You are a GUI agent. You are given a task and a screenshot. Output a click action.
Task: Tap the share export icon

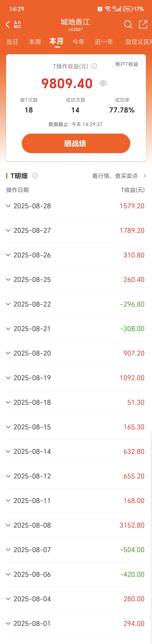point(143,25)
